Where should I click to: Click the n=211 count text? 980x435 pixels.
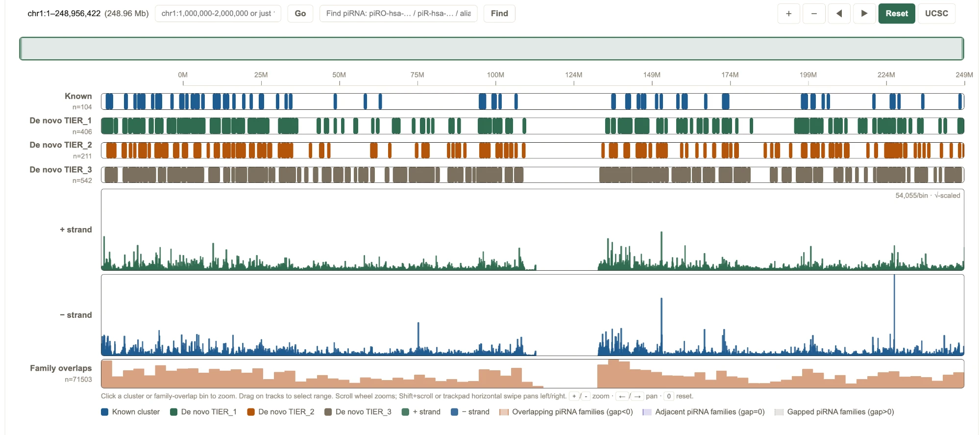pyautogui.click(x=82, y=156)
